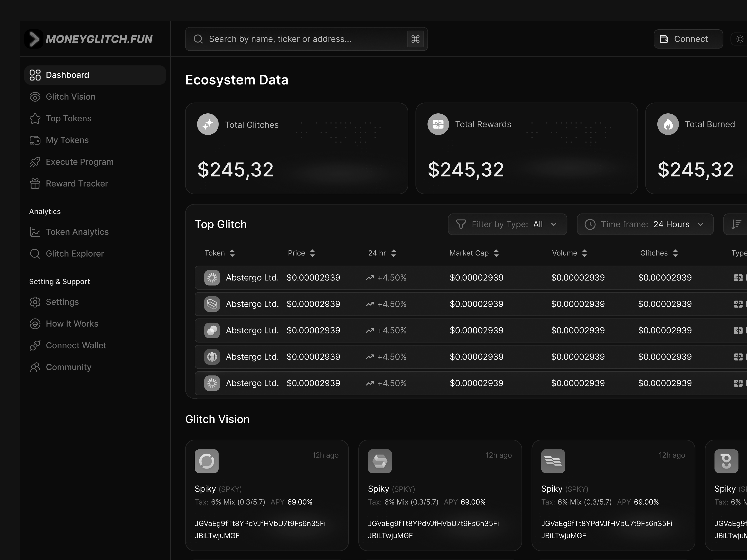Select the Glitch Vision eye icon
Image resolution: width=747 pixels, height=560 pixels.
point(35,97)
